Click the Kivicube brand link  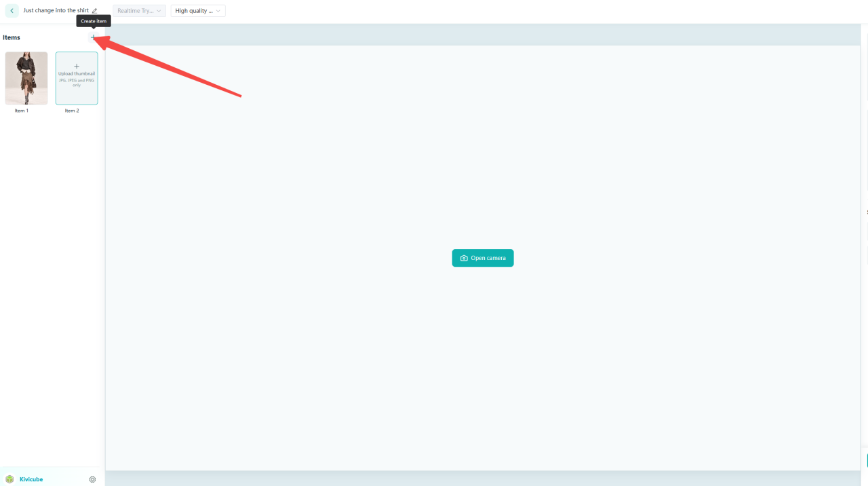[31, 479]
